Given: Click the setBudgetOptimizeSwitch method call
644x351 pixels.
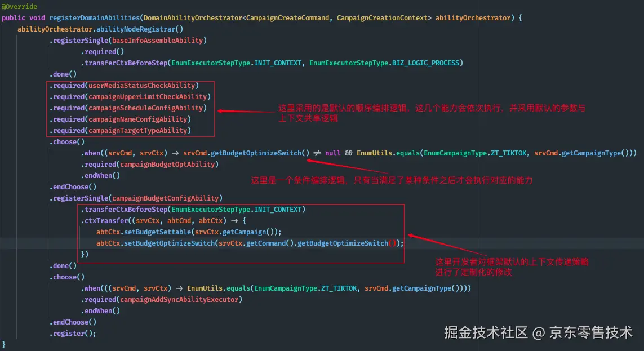Looking at the screenshot, I should [170, 243].
